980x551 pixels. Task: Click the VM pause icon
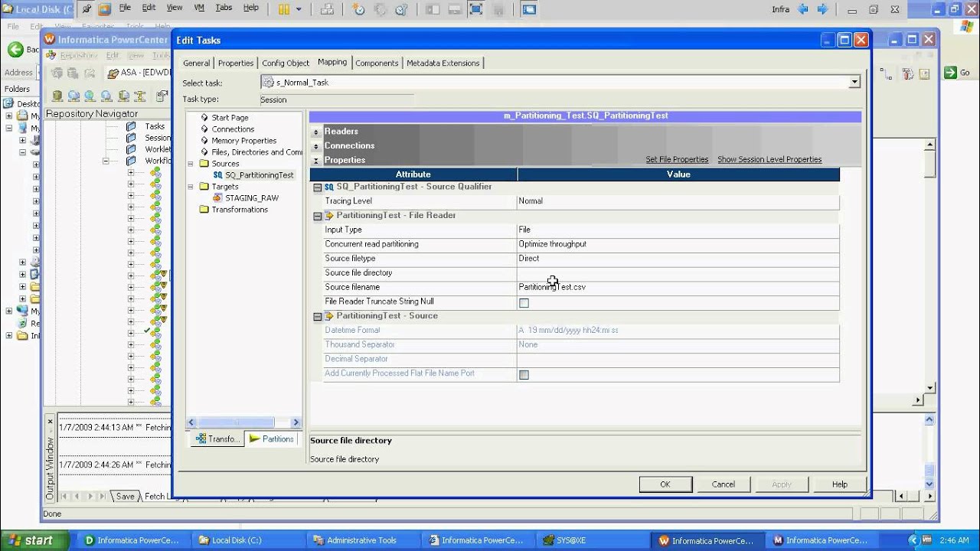[284, 9]
